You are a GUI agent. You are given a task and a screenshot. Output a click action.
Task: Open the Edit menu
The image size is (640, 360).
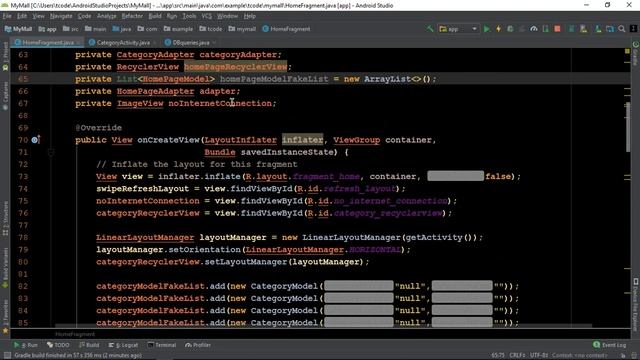click(22, 16)
